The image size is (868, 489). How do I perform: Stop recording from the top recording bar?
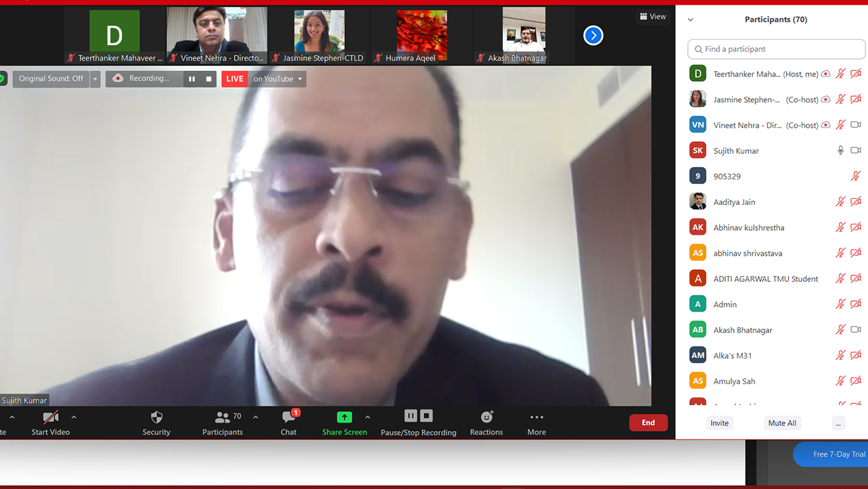(x=208, y=79)
